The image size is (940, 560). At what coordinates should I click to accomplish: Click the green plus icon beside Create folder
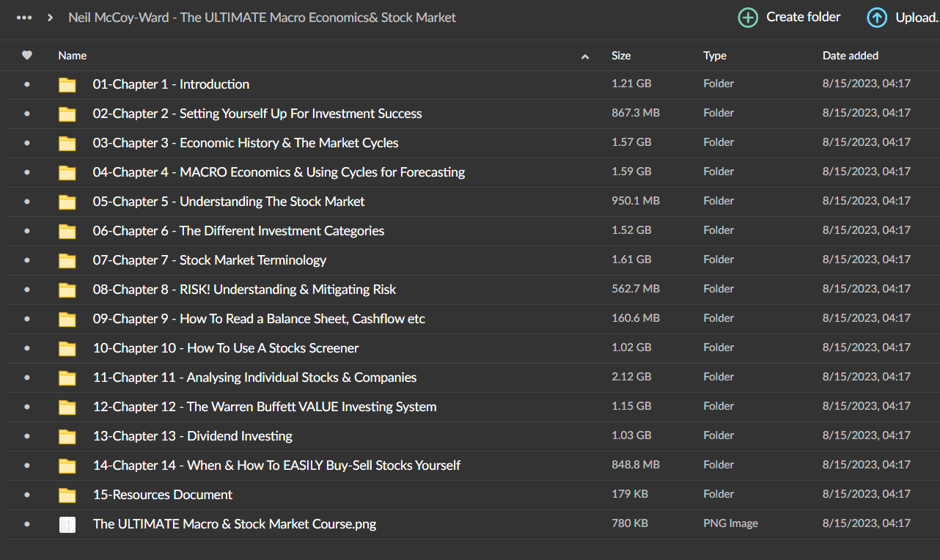point(747,16)
